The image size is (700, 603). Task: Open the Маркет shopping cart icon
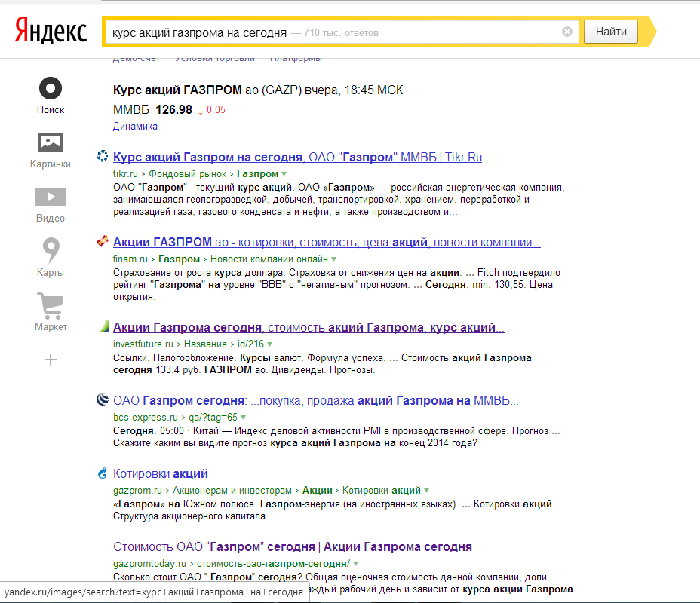[x=51, y=305]
